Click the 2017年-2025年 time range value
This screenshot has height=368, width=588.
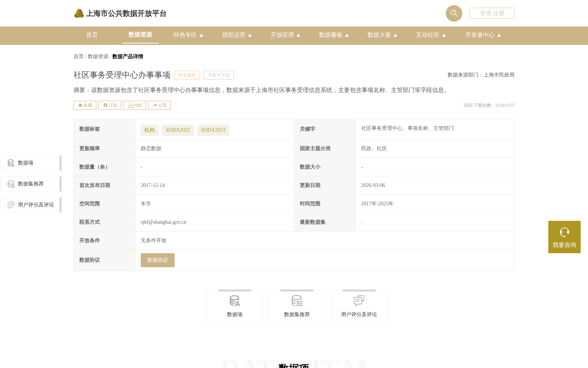377,204
